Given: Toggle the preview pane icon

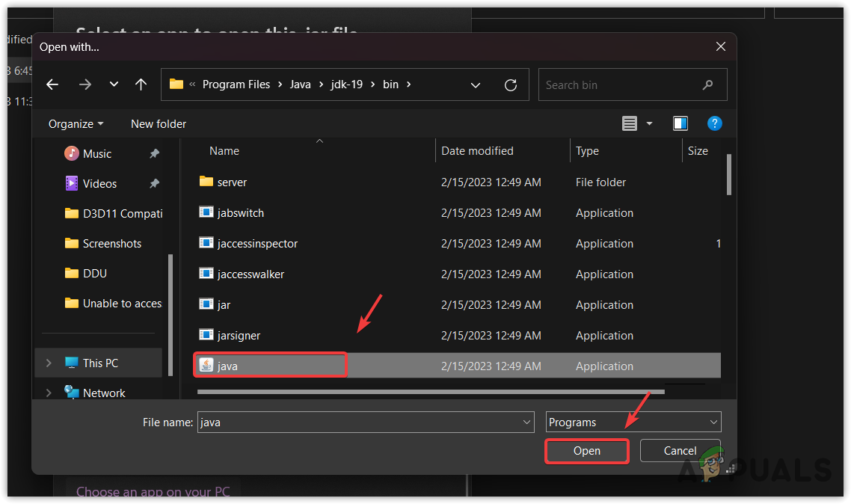Looking at the screenshot, I should (681, 123).
